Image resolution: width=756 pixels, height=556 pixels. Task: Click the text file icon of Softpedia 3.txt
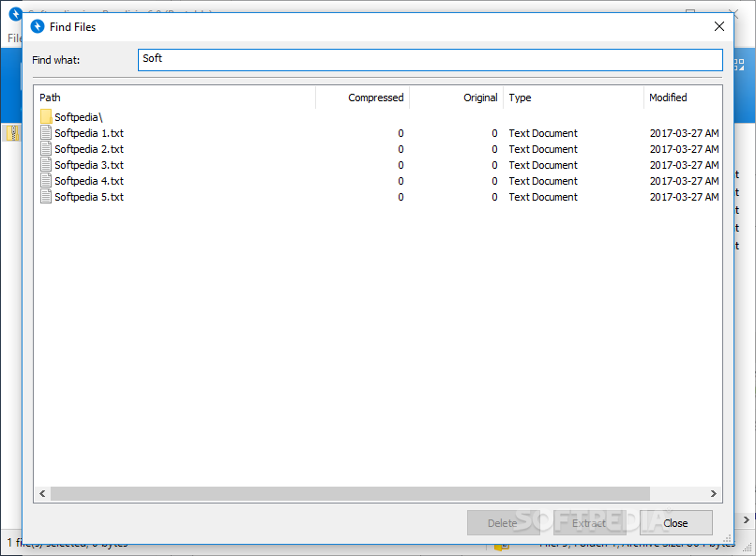(x=46, y=164)
